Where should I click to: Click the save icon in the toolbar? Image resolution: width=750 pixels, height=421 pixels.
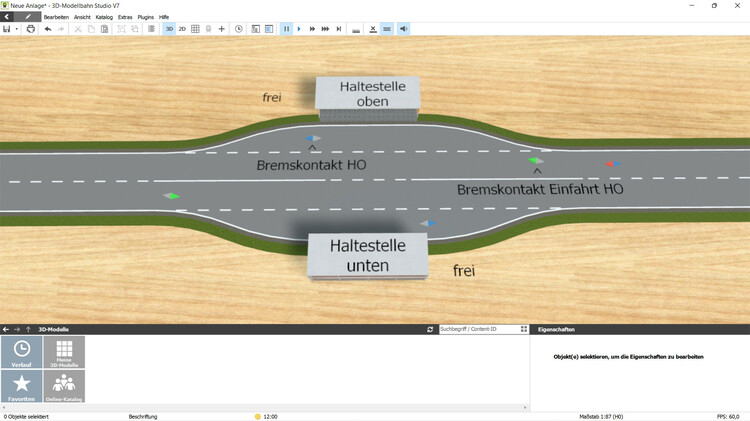pos(7,29)
